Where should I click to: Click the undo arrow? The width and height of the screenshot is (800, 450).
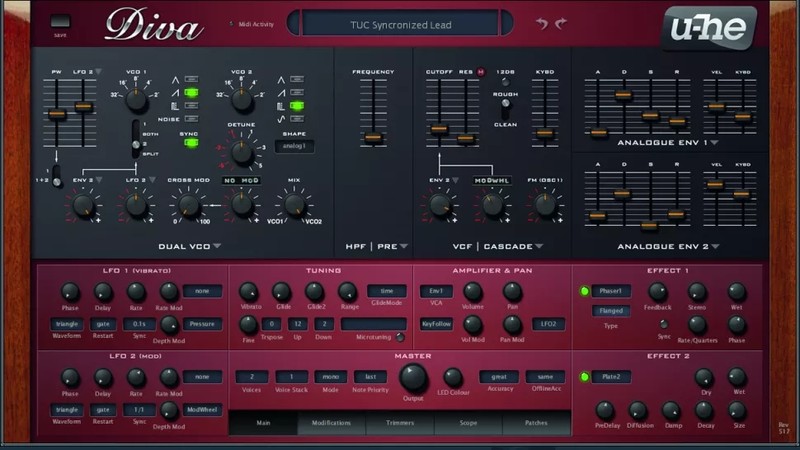[542, 23]
